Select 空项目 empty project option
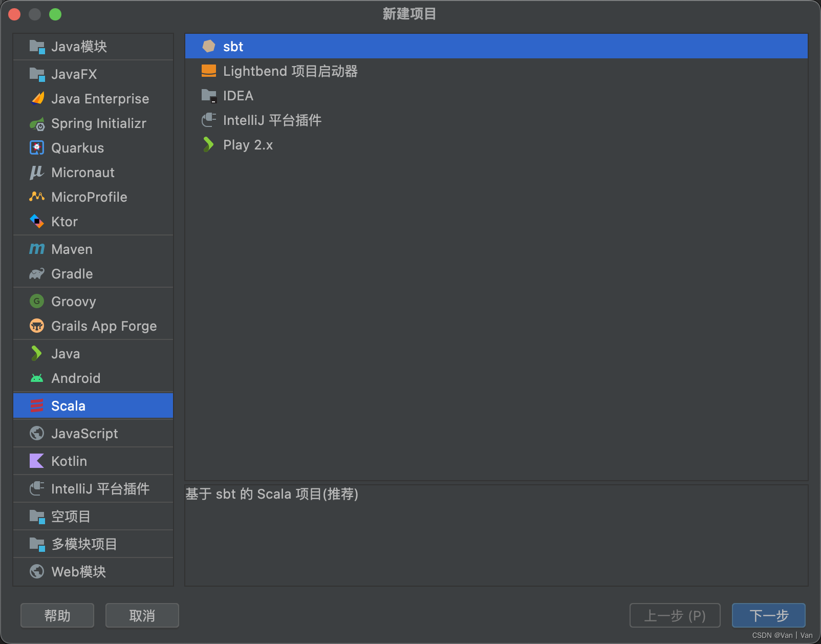 coord(93,517)
